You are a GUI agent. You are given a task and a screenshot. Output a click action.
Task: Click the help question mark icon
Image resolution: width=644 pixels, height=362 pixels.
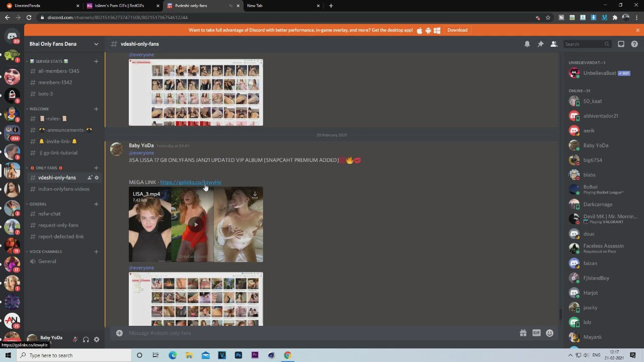click(634, 44)
